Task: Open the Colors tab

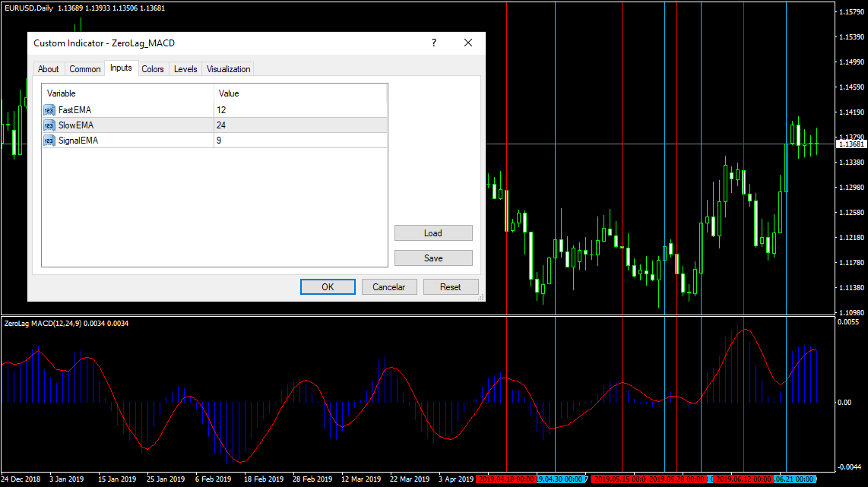Action: pyautogui.click(x=153, y=69)
